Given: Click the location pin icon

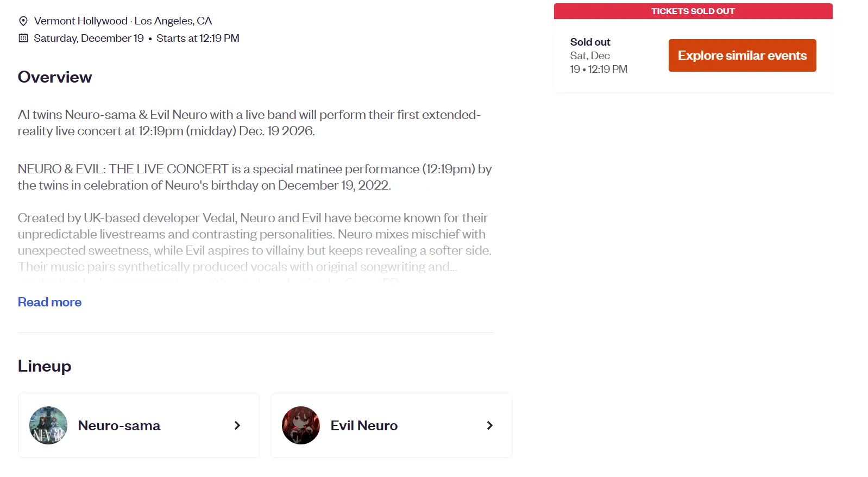Looking at the screenshot, I should click(23, 21).
